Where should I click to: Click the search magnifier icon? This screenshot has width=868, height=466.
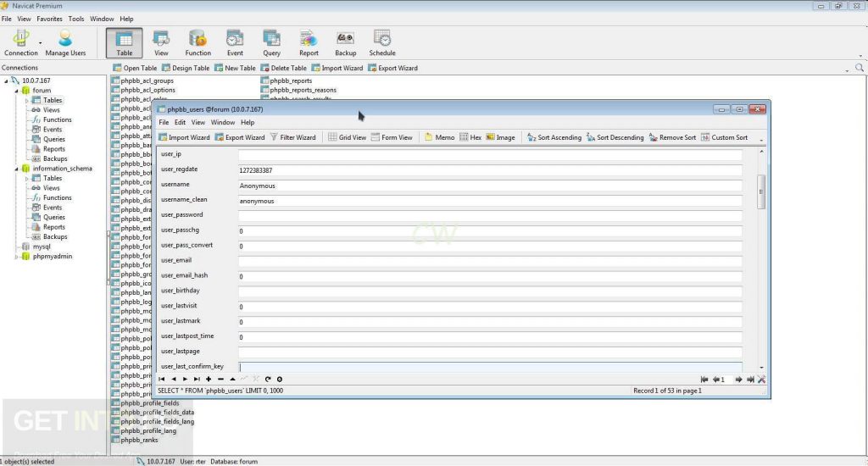point(860,68)
